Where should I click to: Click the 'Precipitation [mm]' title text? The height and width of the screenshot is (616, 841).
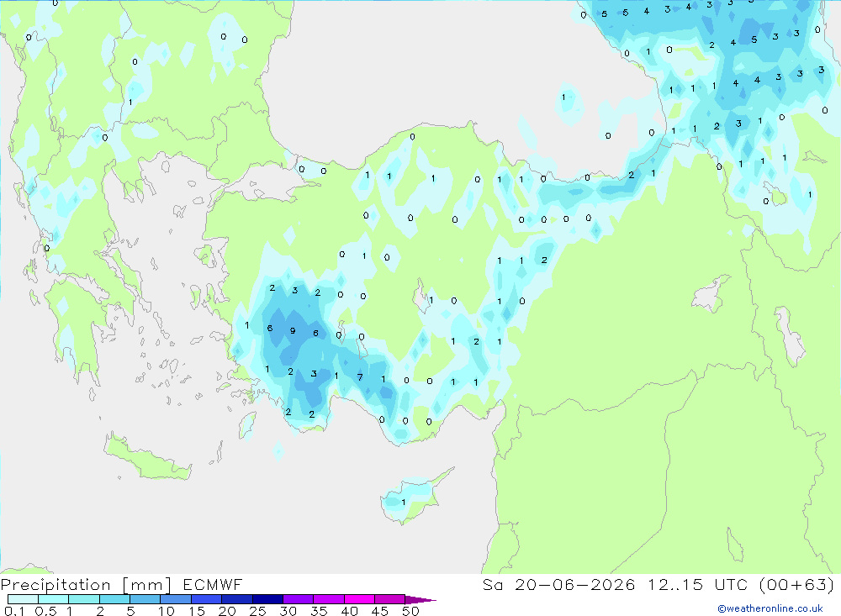pos(86,585)
